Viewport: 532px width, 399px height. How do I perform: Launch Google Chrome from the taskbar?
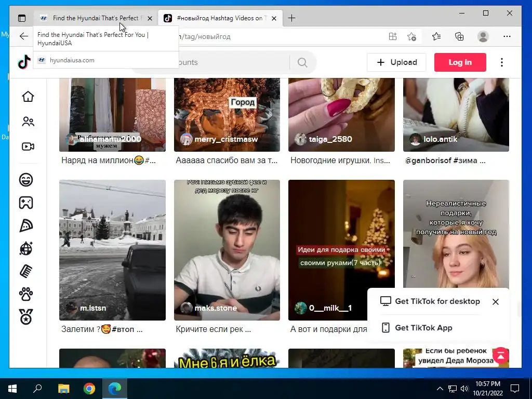tap(89, 389)
